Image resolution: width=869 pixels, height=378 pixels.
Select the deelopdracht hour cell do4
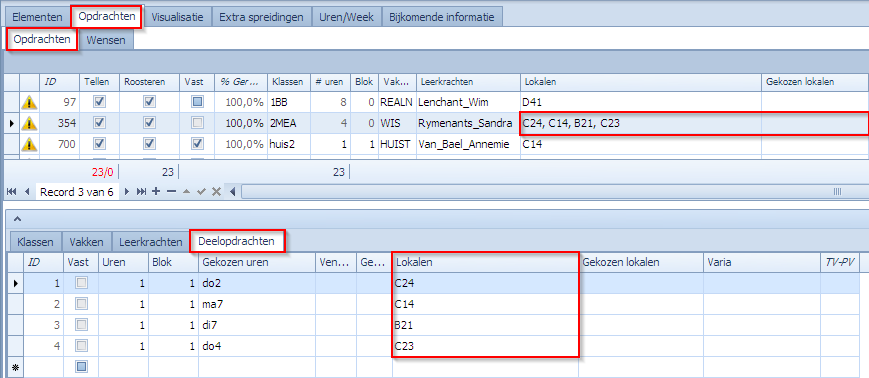click(x=257, y=347)
